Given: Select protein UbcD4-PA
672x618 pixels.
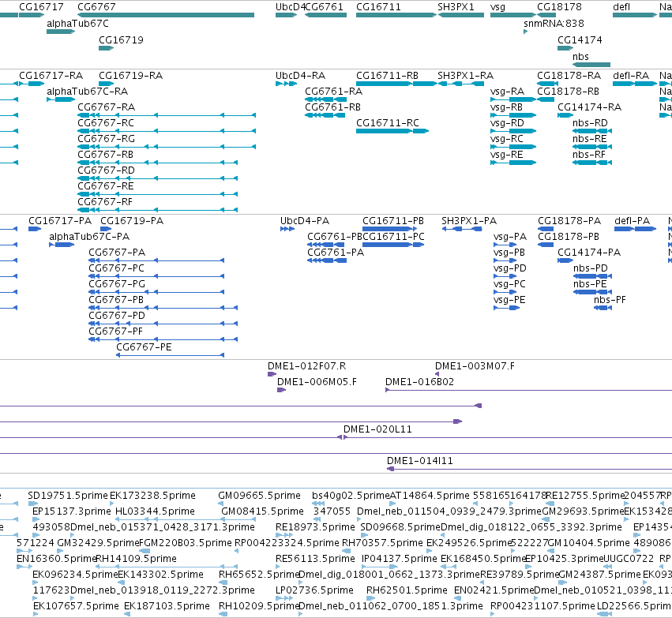Looking at the screenshot, I should click(305, 221).
